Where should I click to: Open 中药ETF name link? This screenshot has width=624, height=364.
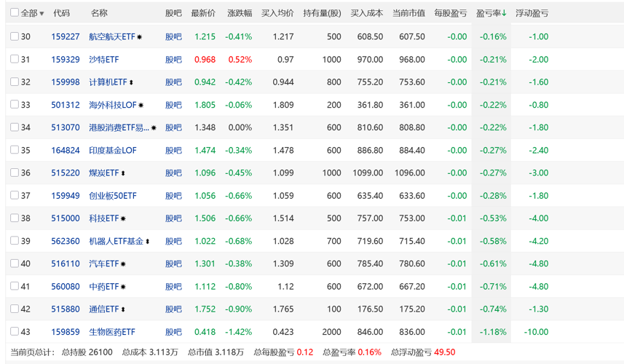pyautogui.click(x=104, y=286)
